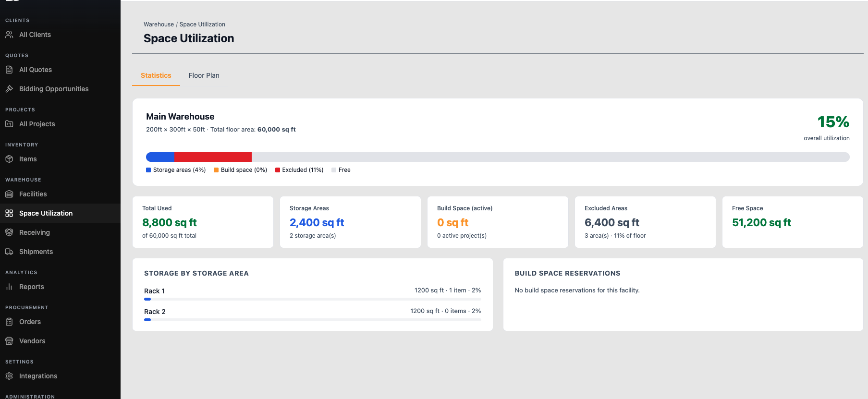Click the blue Storage areas legend swatch

click(148, 170)
